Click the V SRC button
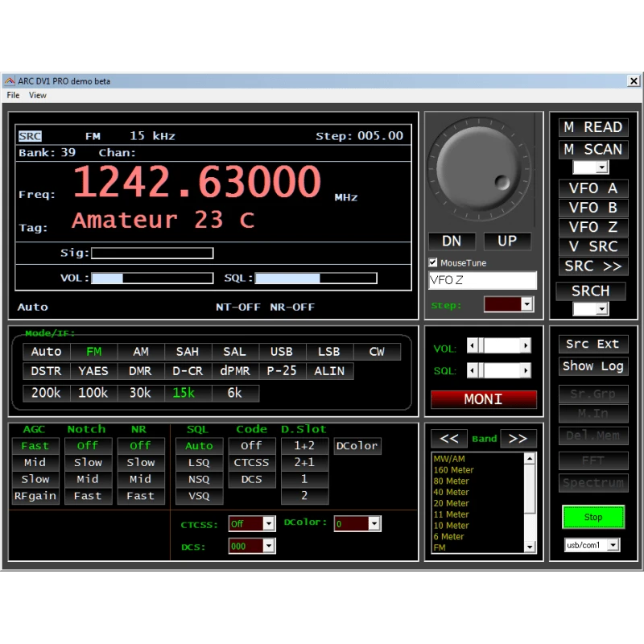644x644 pixels. point(593,246)
